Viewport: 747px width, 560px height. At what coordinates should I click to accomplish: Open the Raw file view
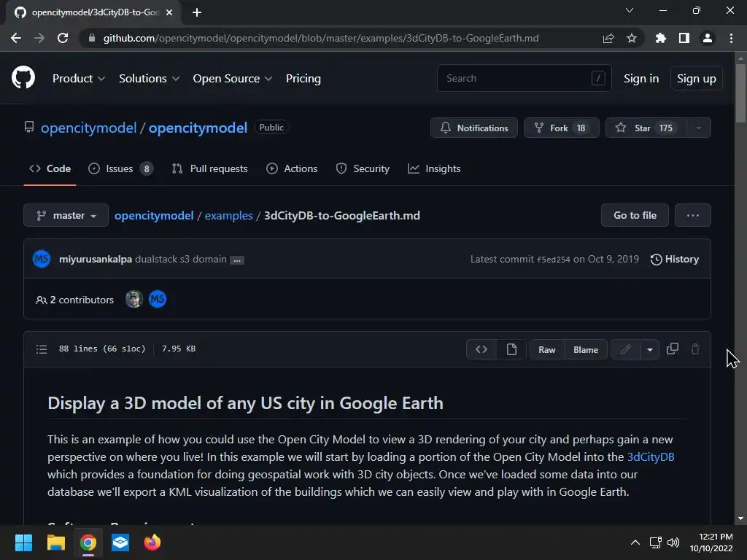547,349
